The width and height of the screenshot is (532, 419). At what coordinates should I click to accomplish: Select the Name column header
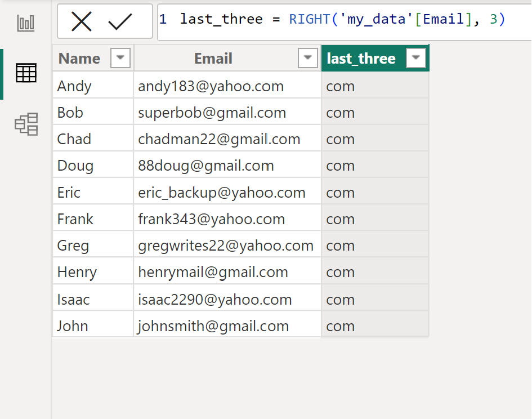point(79,59)
